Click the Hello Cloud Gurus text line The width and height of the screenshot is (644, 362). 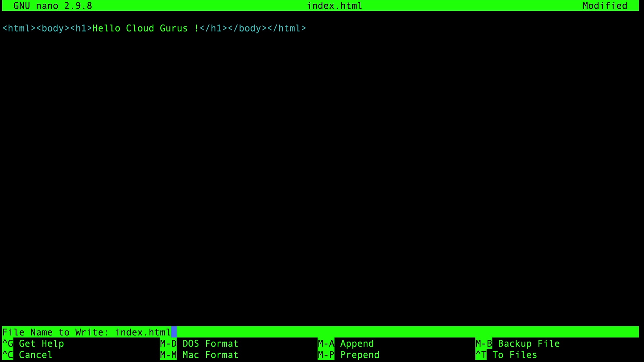click(154, 28)
